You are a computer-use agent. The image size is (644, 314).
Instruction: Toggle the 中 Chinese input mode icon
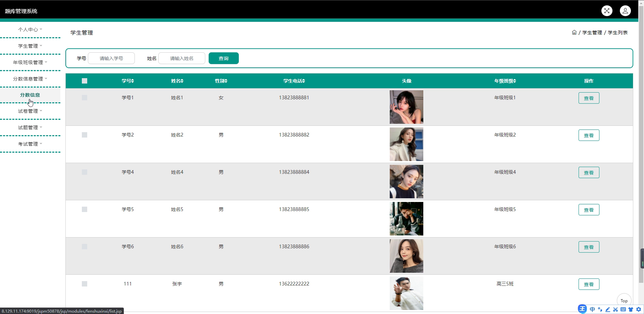(592, 309)
